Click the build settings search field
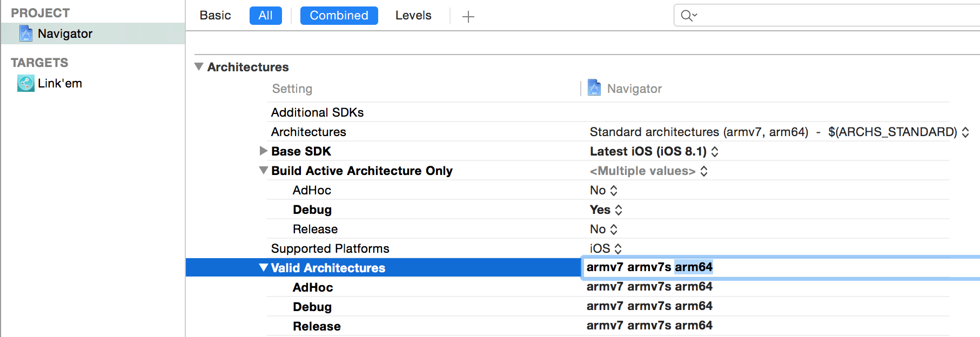 point(832,16)
